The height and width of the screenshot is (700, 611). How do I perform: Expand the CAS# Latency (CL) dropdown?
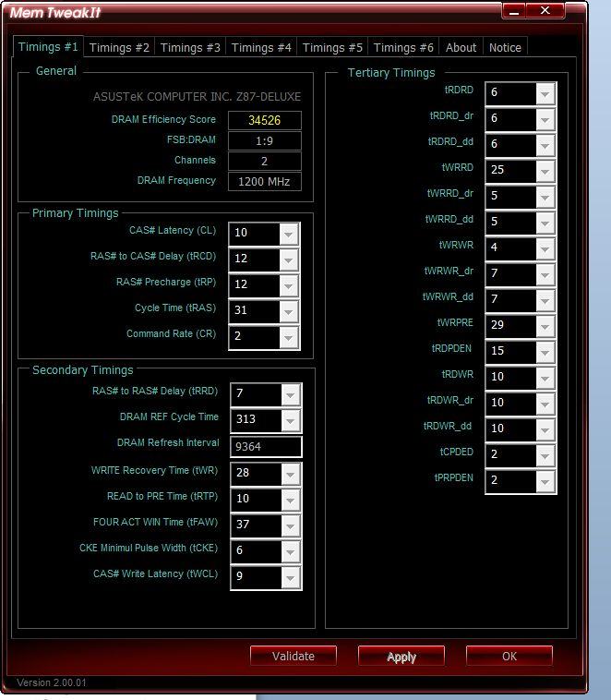point(289,234)
